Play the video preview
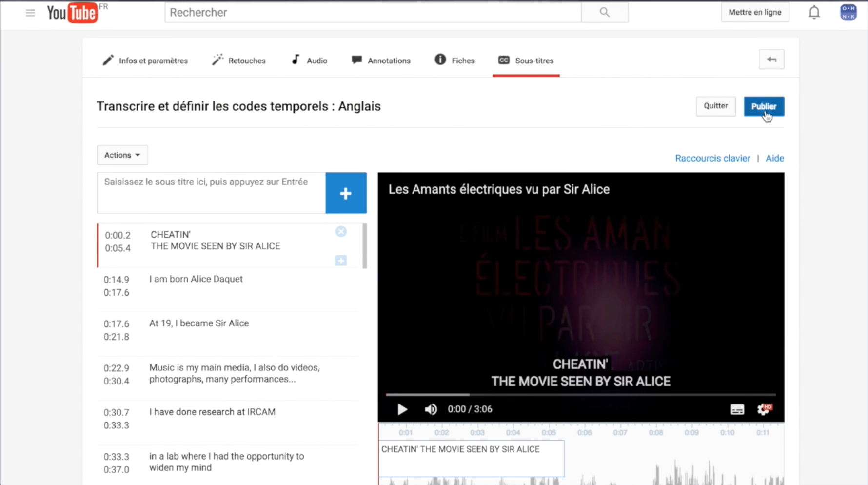Viewport: 868px width, 485px height. [402, 409]
